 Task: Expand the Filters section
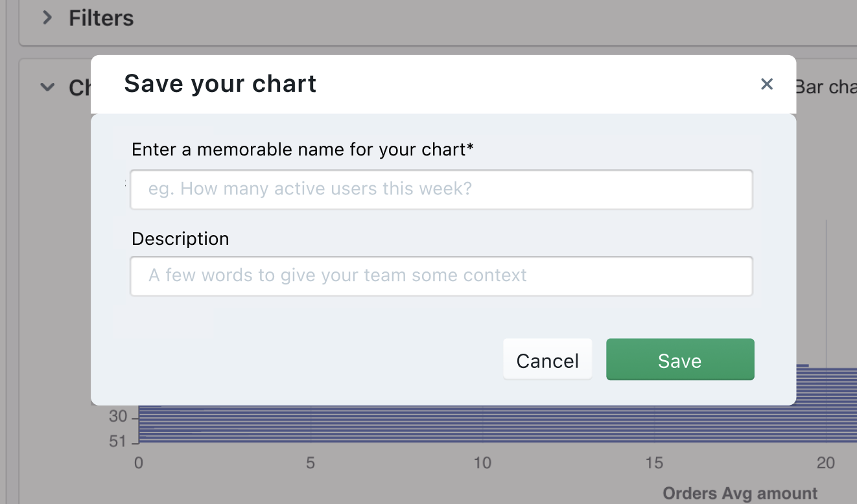(47, 17)
